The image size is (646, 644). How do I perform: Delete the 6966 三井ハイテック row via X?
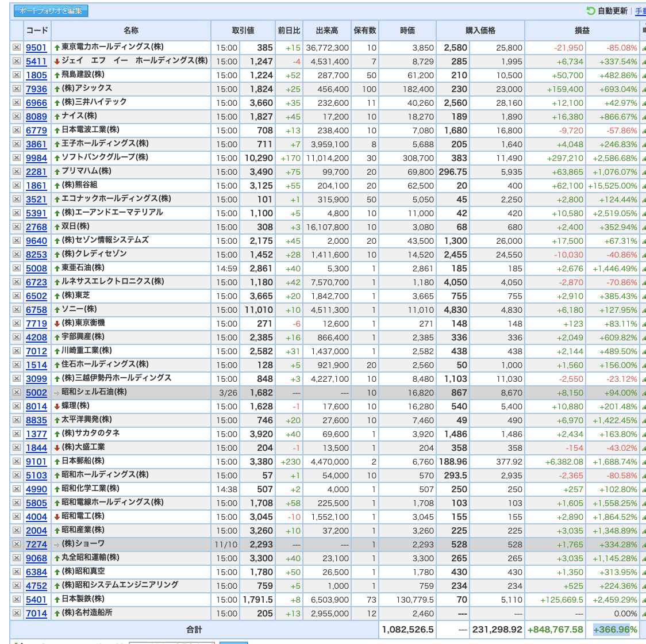point(17,103)
